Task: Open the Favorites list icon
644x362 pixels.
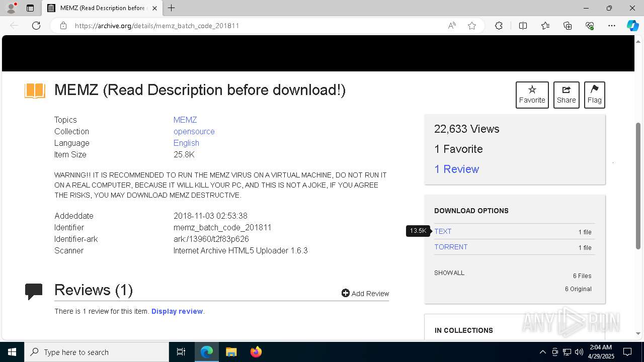Action: [545, 26]
